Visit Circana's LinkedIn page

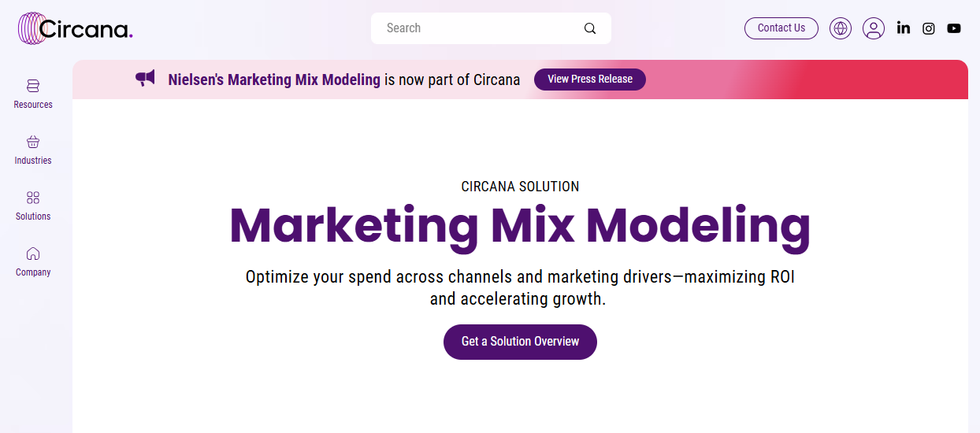pyautogui.click(x=904, y=28)
